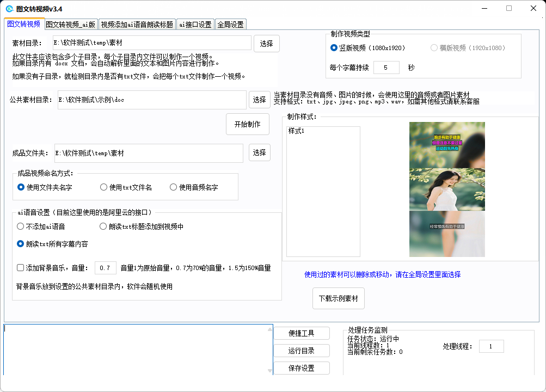This screenshot has height=392, width=546.
Task: Open the ai接口设置 tab
Action: (x=195, y=24)
